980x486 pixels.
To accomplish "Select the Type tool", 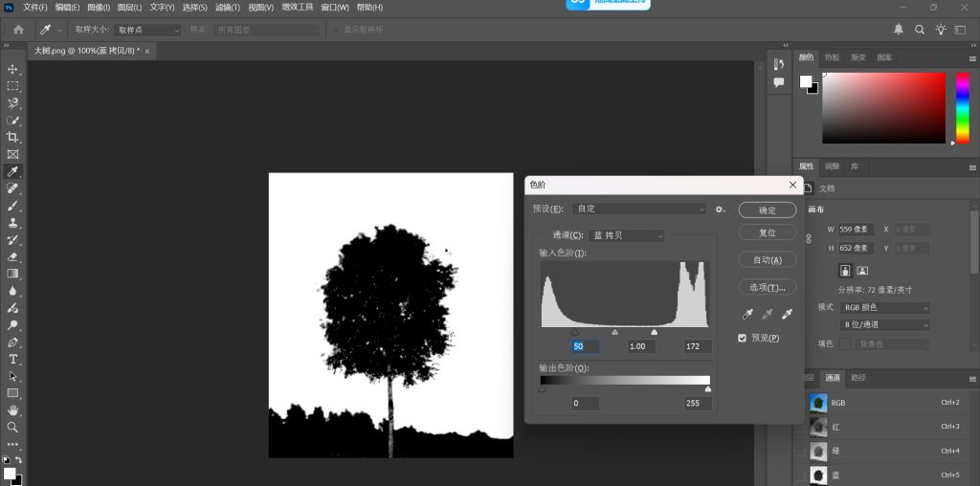I will tap(13, 360).
